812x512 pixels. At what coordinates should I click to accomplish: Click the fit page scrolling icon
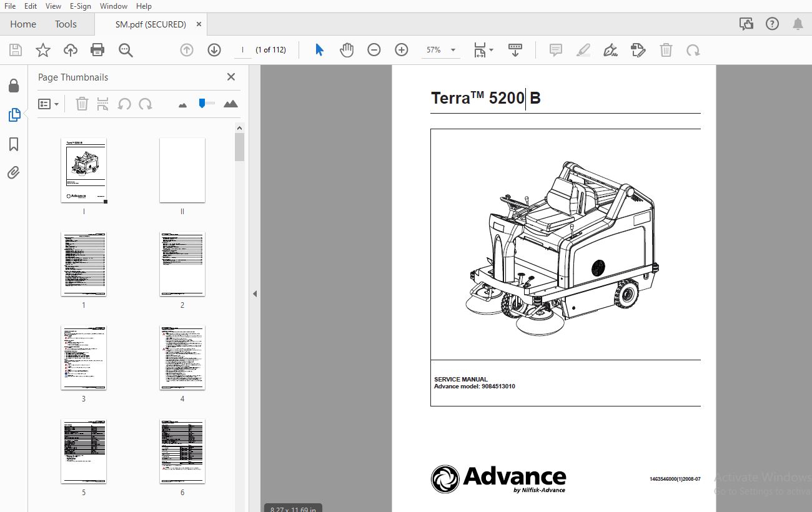click(x=480, y=50)
